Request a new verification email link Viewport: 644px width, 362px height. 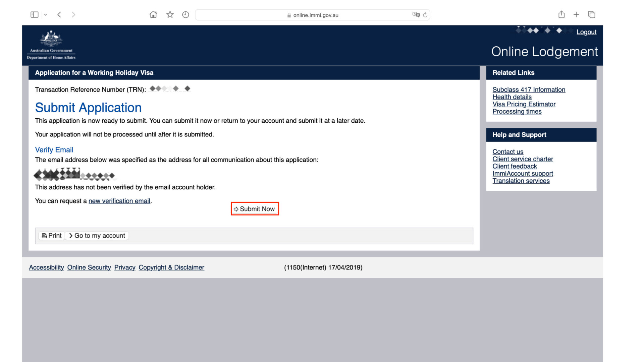(x=119, y=201)
